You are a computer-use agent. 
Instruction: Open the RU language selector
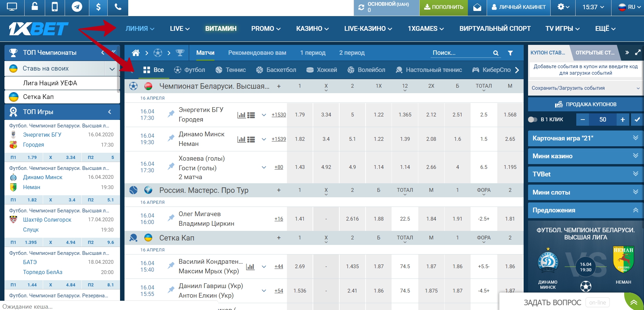629,7
